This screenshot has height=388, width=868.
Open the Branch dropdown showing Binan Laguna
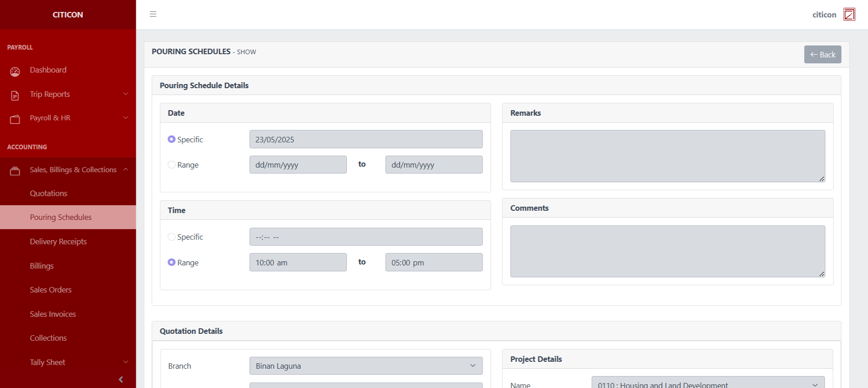pyautogui.click(x=366, y=366)
